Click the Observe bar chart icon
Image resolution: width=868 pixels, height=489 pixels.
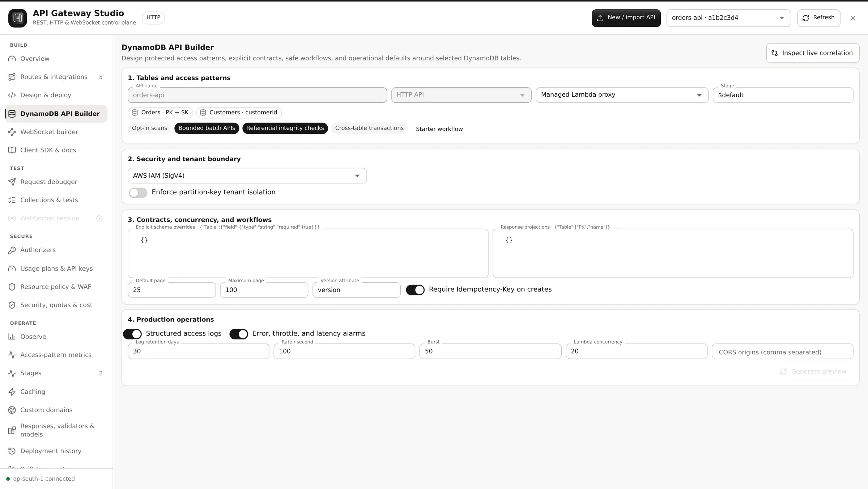pos(12,337)
